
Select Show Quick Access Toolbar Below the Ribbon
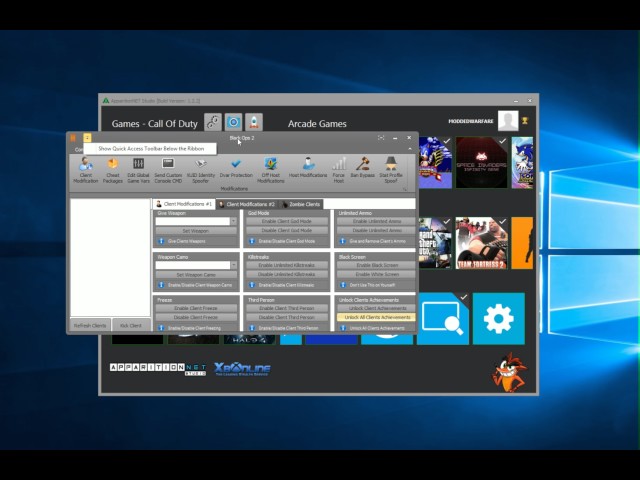151,149
